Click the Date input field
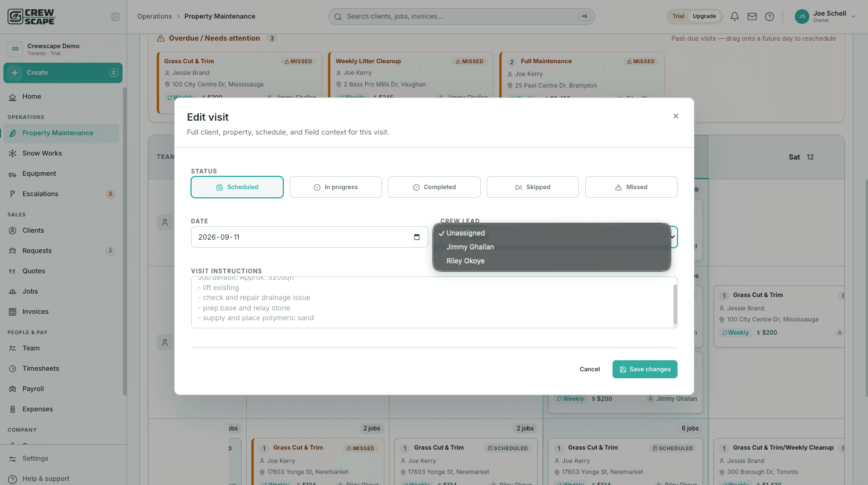Image resolution: width=868 pixels, height=485 pixels. pos(309,237)
